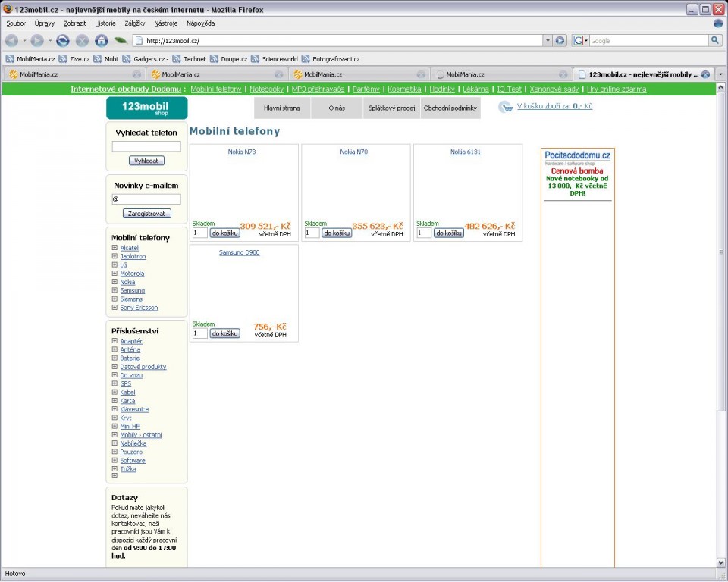The width and height of the screenshot is (728, 582).
Task: Open the cart total link
Action: (555, 106)
